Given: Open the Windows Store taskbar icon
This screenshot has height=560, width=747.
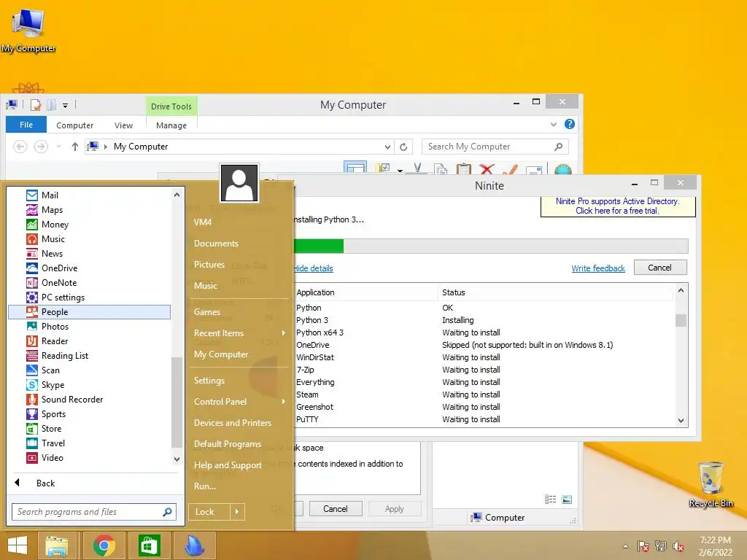Looking at the screenshot, I should (x=149, y=545).
